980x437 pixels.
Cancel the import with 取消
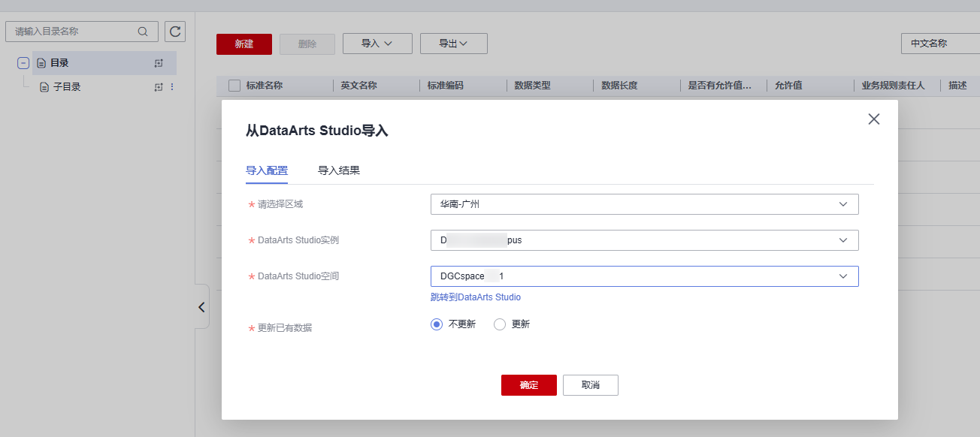coord(591,385)
